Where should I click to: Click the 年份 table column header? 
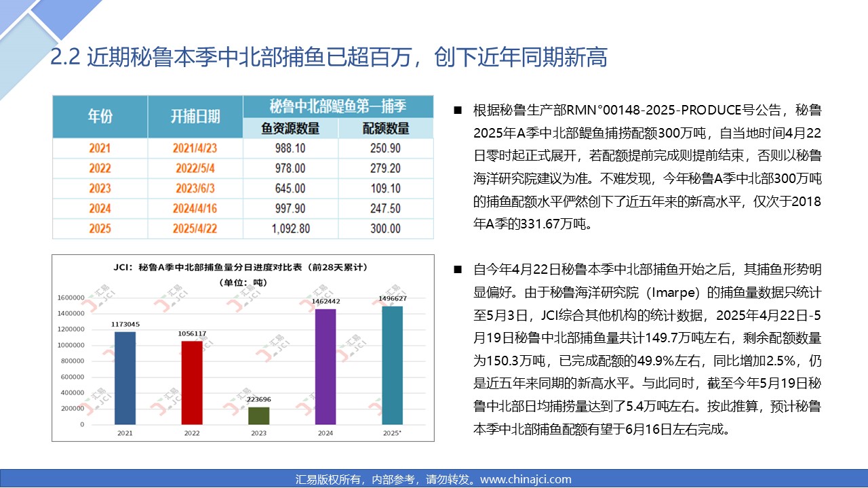tap(100, 117)
